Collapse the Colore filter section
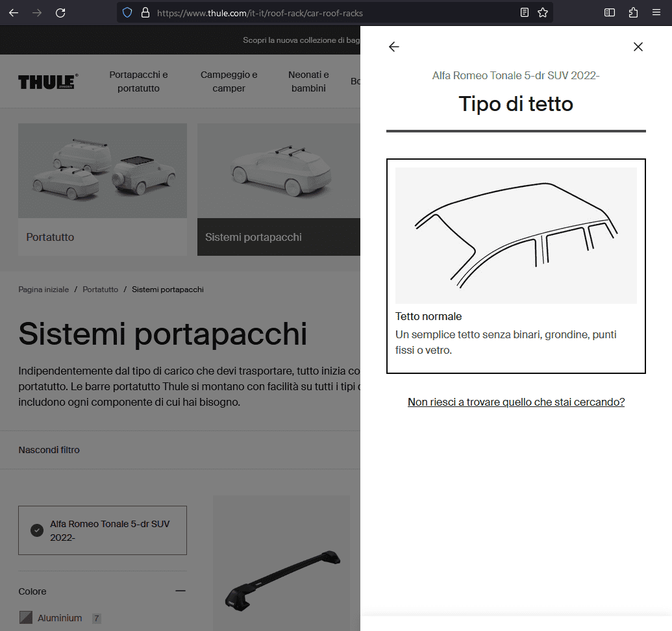Image resolution: width=672 pixels, height=631 pixels. [180, 591]
